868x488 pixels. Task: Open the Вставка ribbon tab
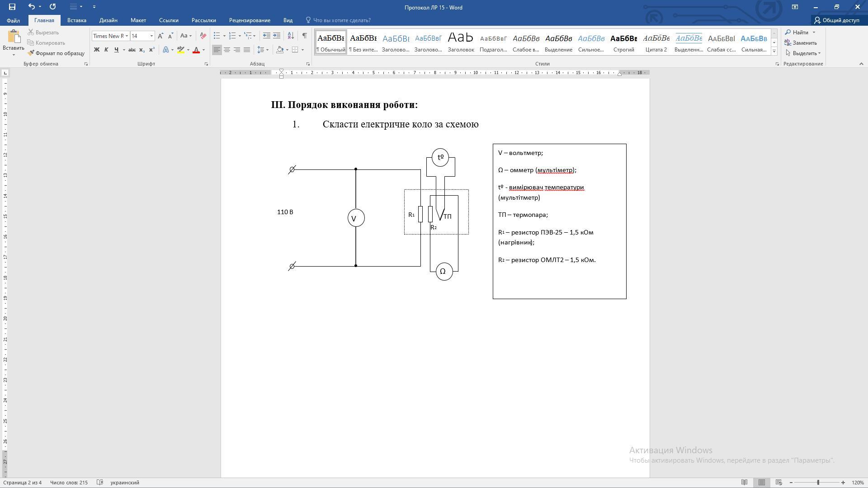click(76, 20)
